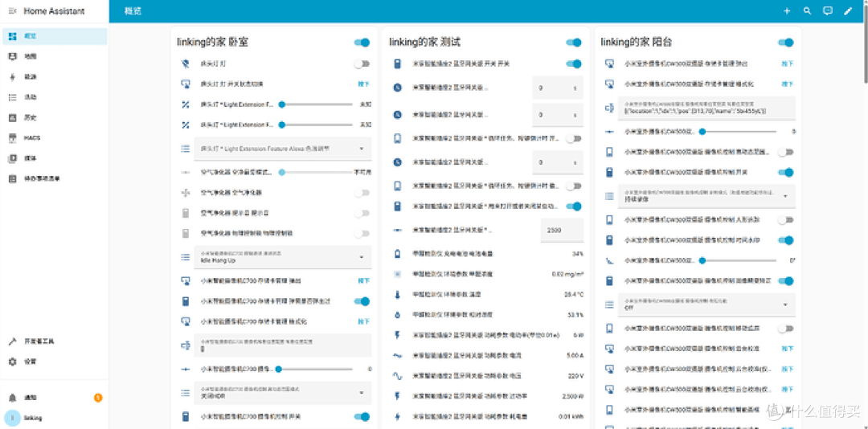868x429 pixels.
Task: Click 按下 for CW500 存储卡管理 弹出
Action: (787, 63)
